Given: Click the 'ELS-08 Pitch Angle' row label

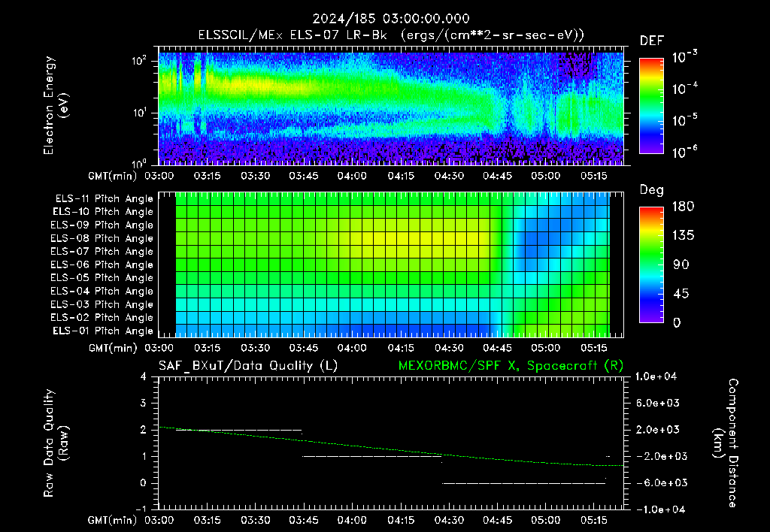Looking at the screenshot, I should tap(102, 238).
